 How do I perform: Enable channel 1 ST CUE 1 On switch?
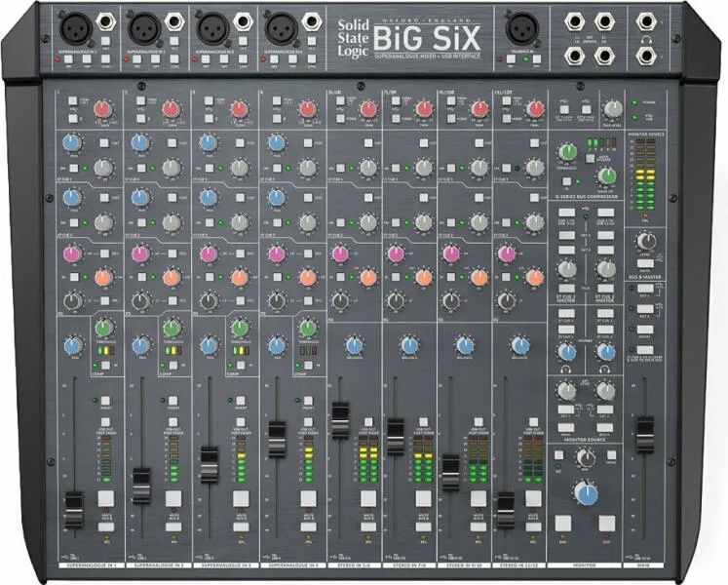[x=73, y=168]
